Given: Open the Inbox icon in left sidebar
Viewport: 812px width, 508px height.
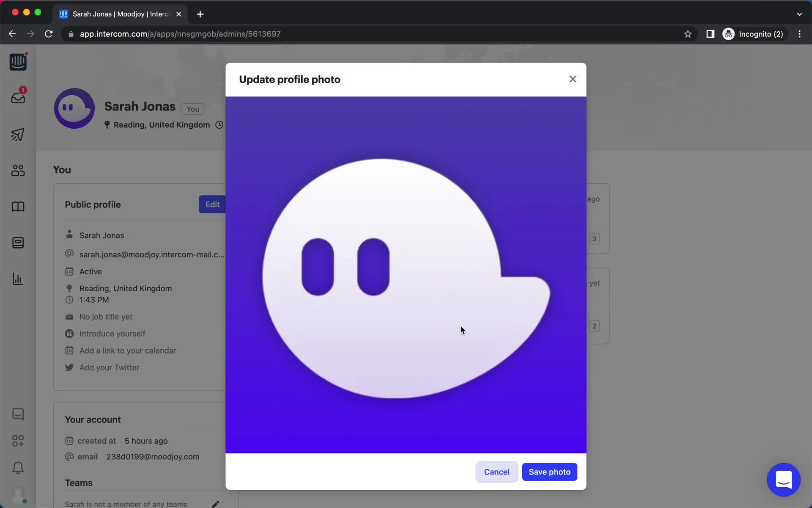Looking at the screenshot, I should (17, 98).
